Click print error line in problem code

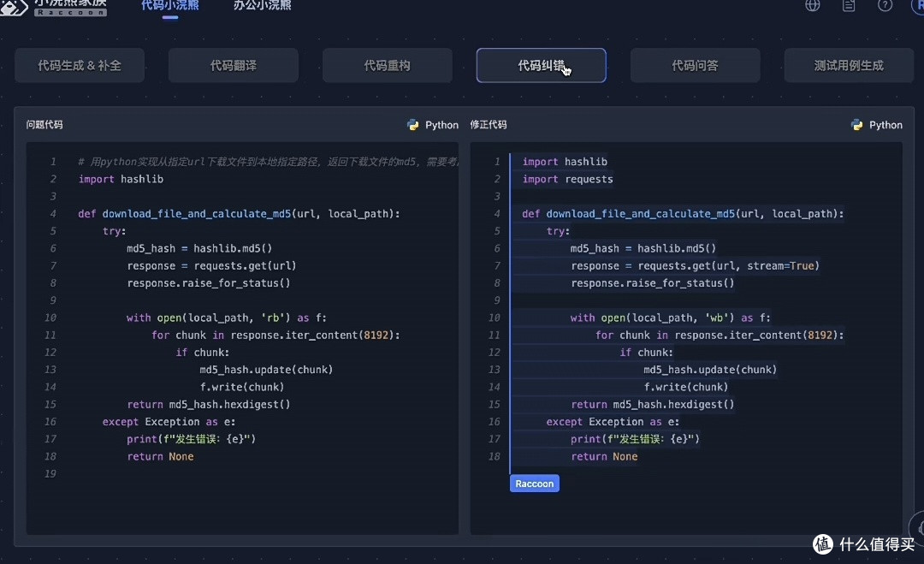192,439
